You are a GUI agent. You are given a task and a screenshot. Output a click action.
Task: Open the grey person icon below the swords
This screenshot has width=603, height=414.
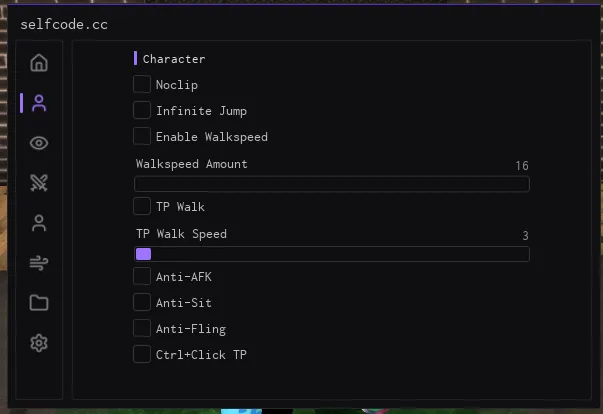point(39,223)
